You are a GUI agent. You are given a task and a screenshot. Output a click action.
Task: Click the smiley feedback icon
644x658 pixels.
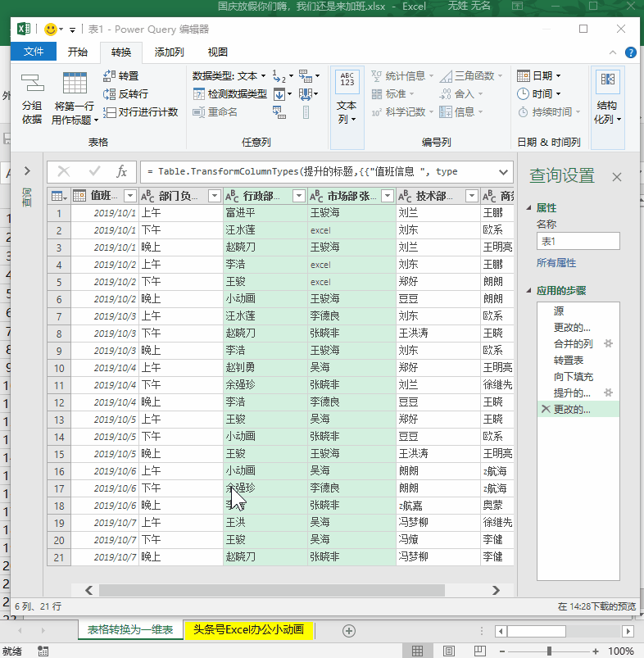click(x=50, y=29)
